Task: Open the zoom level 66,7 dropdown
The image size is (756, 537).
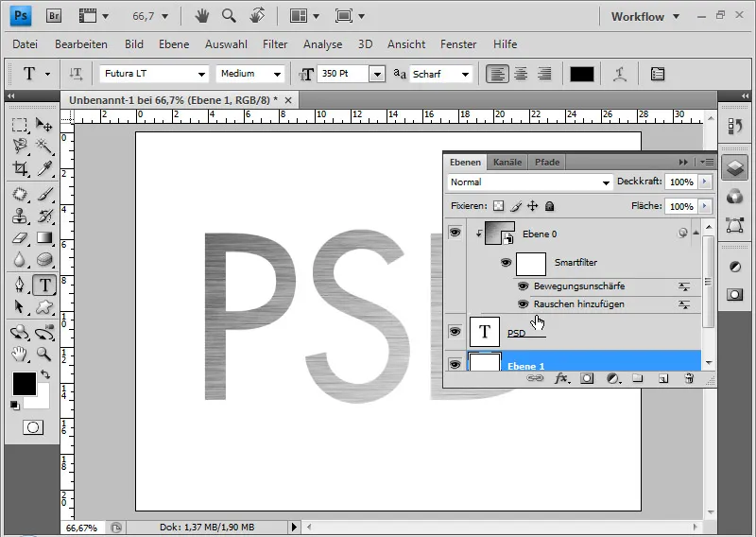Action: (164, 16)
